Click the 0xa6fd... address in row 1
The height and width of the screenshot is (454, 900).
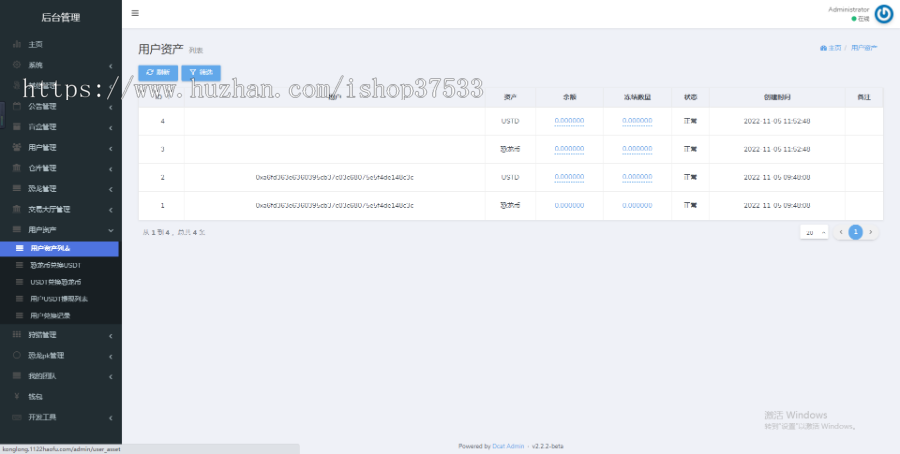335,205
